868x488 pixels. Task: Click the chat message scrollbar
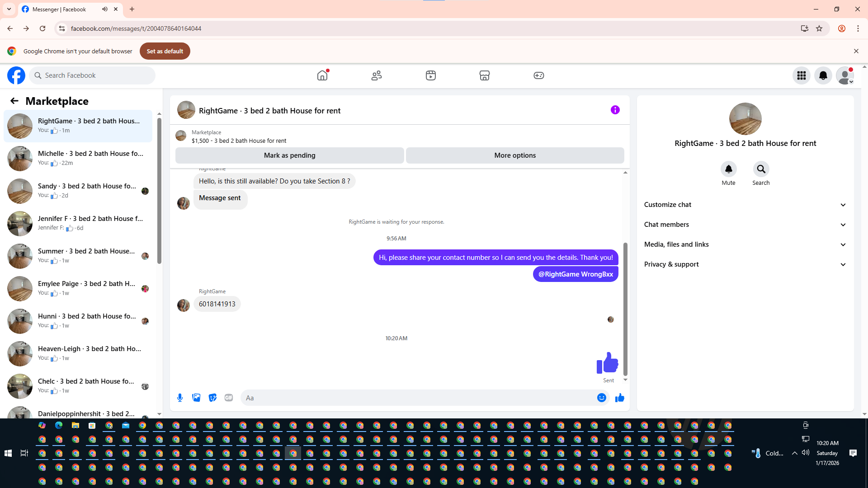click(625, 307)
